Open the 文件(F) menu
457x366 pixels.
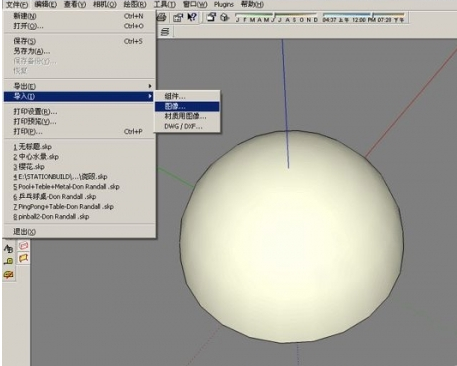coord(17,5)
